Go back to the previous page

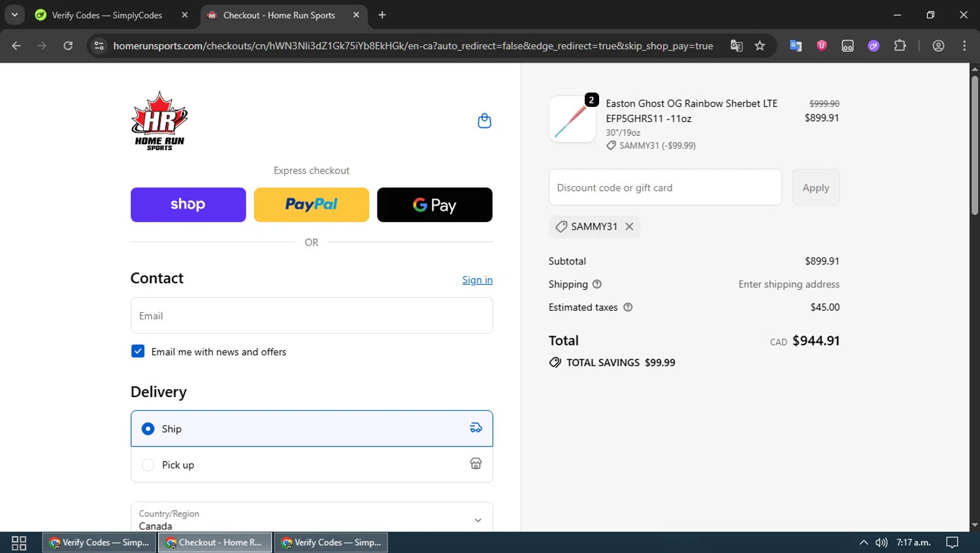16,46
